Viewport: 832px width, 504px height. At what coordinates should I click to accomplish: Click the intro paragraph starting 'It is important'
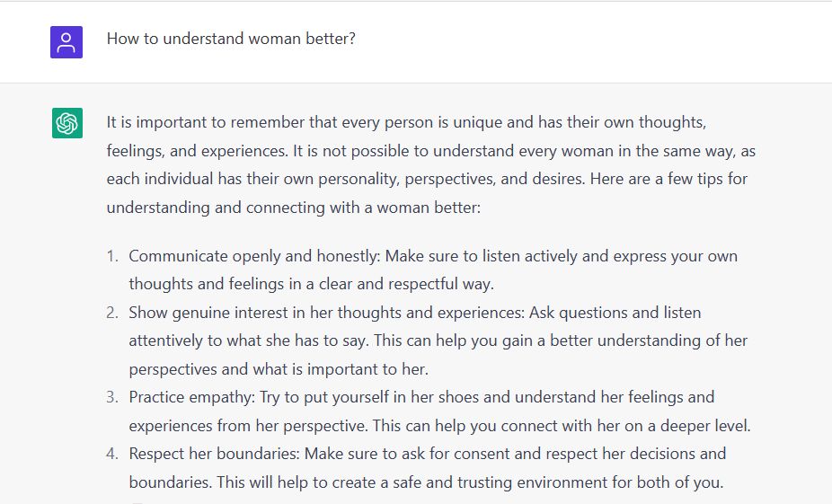click(431, 164)
